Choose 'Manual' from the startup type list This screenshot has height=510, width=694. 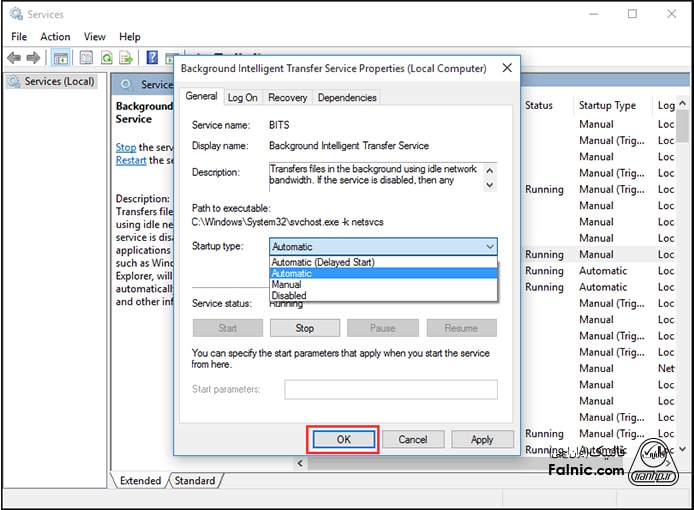tap(286, 284)
